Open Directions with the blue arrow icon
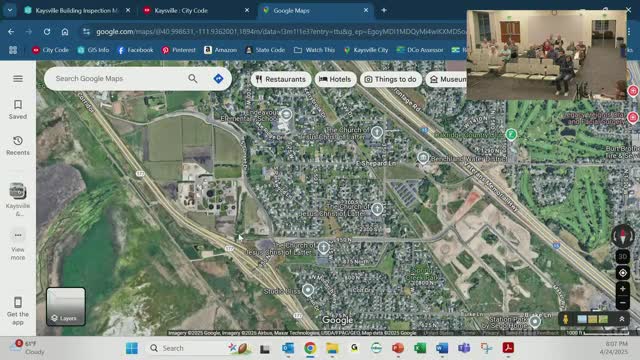 tap(218, 78)
